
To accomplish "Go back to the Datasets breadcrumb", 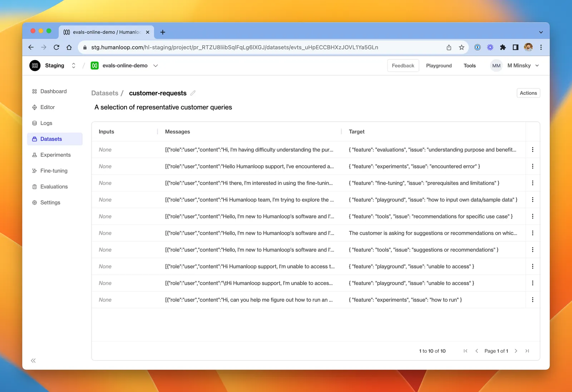I will pos(105,93).
